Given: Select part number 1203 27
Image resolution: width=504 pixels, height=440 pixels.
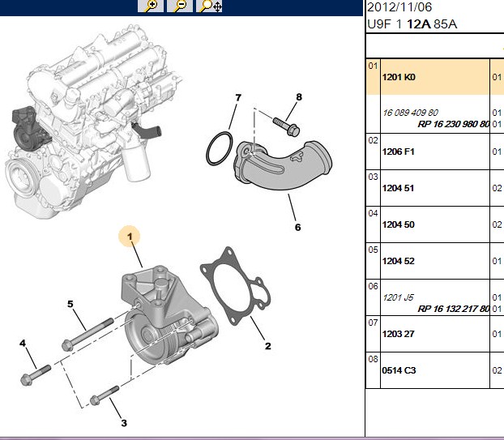Looking at the screenshot, I should pyautogui.click(x=398, y=334).
